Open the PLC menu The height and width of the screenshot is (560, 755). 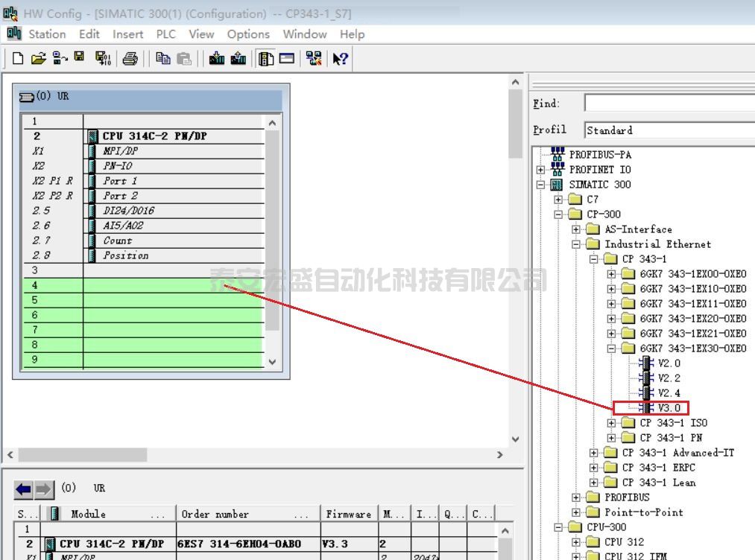click(x=165, y=34)
